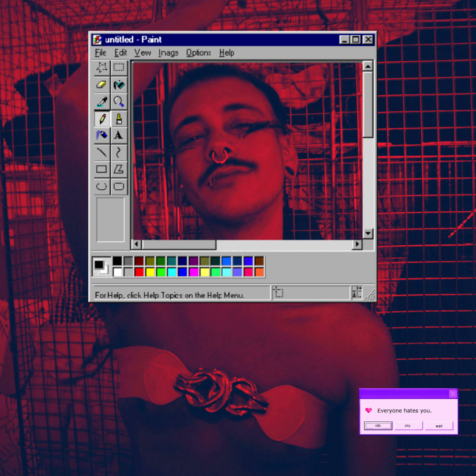
Task: Select the Pick Color eyedropper tool
Action: (x=102, y=102)
